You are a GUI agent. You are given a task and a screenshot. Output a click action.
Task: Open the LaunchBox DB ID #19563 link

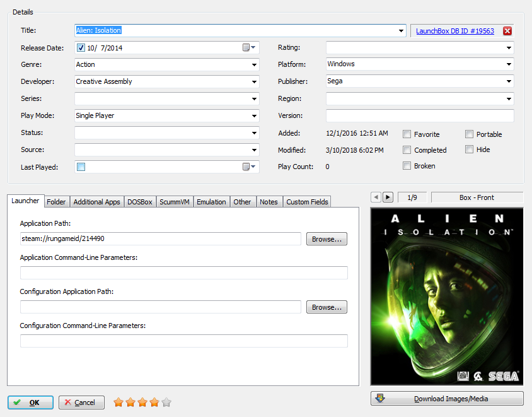click(x=455, y=31)
